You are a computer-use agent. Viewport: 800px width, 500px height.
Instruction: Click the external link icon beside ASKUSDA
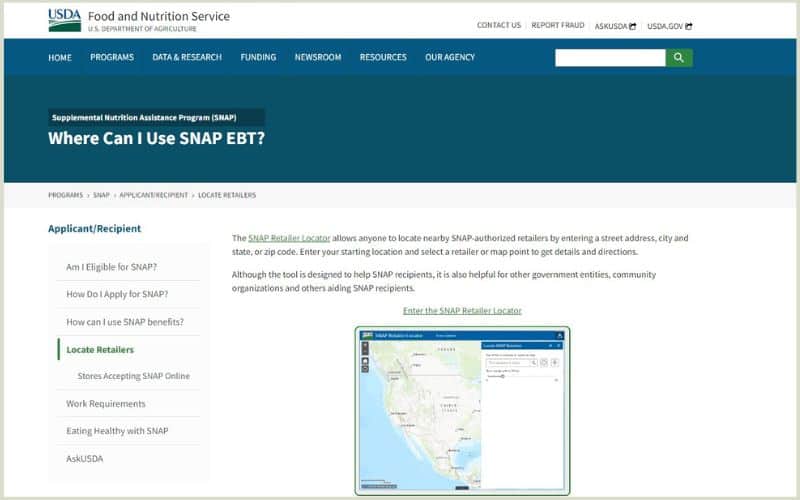click(x=633, y=26)
